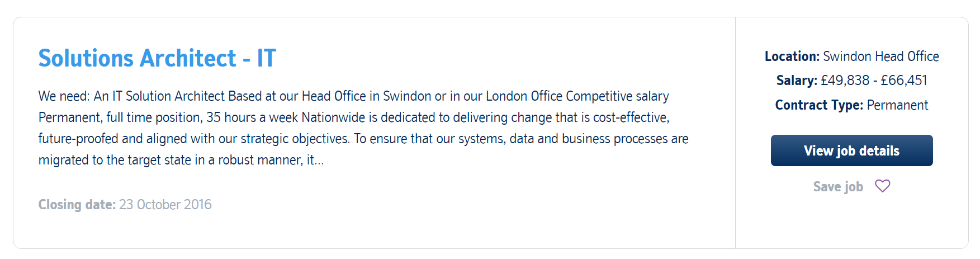Select the £49,838 - £66,451 salary range

click(874, 81)
